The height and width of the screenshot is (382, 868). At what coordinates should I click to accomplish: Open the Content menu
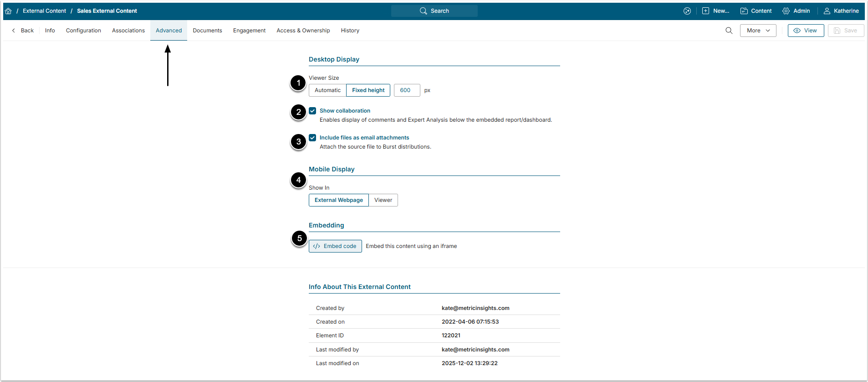tap(756, 11)
